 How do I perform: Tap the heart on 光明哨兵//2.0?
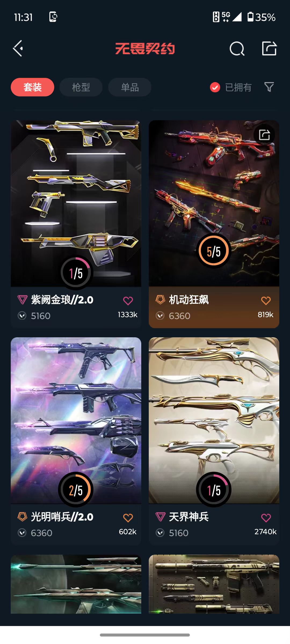[x=128, y=518]
